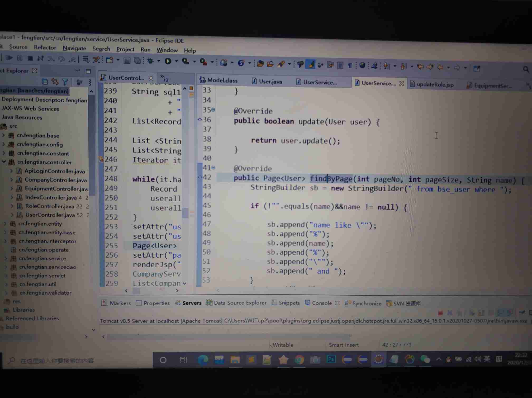Click Link with Editor arrows icon
This screenshot has width=532, height=398.
point(55,82)
